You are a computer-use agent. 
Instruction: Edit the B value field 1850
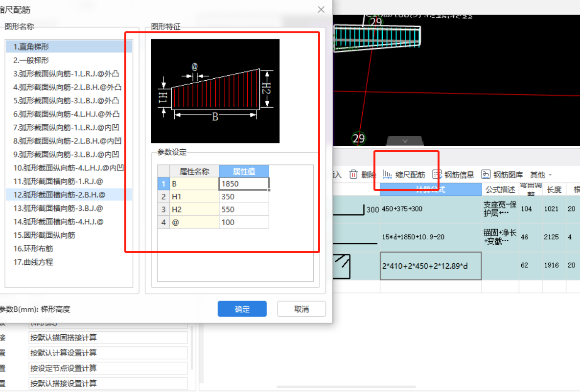(244, 184)
